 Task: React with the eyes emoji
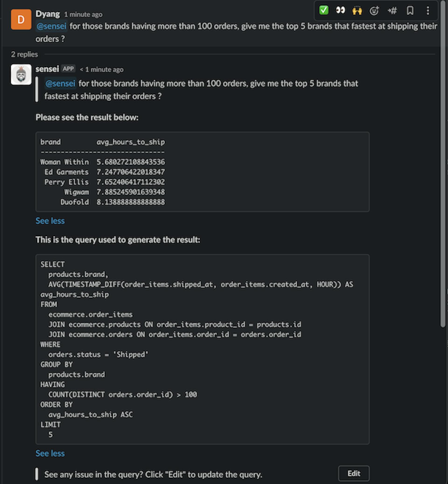point(340,11)
